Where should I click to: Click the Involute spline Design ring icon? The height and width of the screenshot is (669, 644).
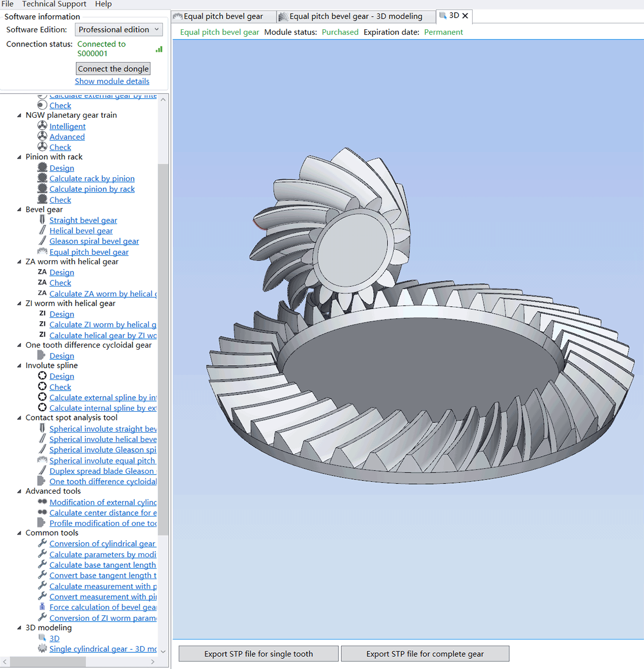point(42,376)
